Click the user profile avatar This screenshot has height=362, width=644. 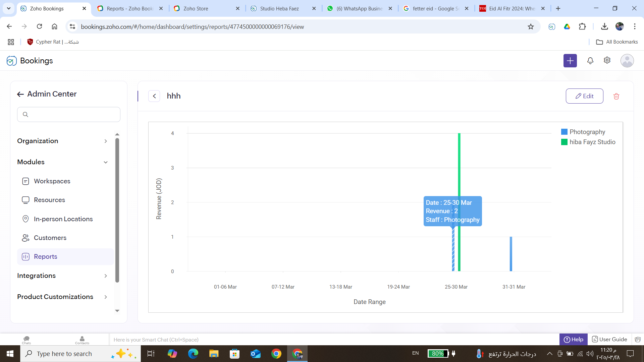(627, 61)
